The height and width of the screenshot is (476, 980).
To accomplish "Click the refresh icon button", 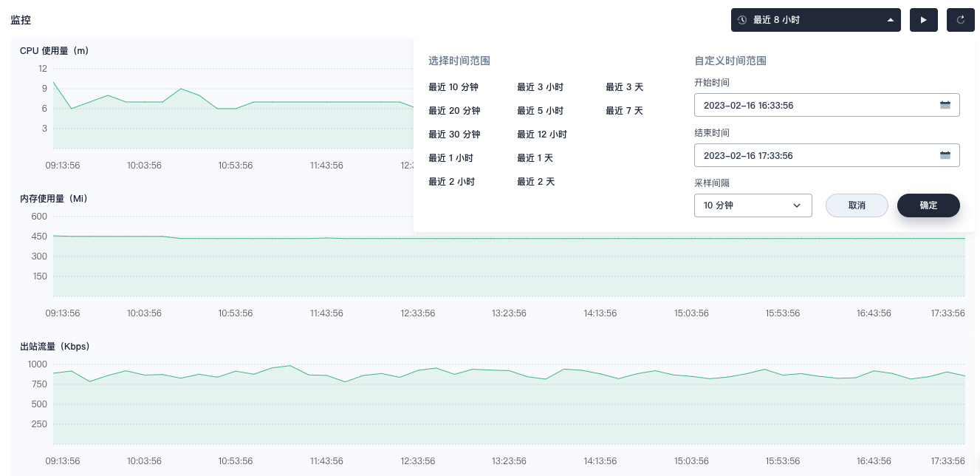I will pyautogui.click(x=961, y=20).
